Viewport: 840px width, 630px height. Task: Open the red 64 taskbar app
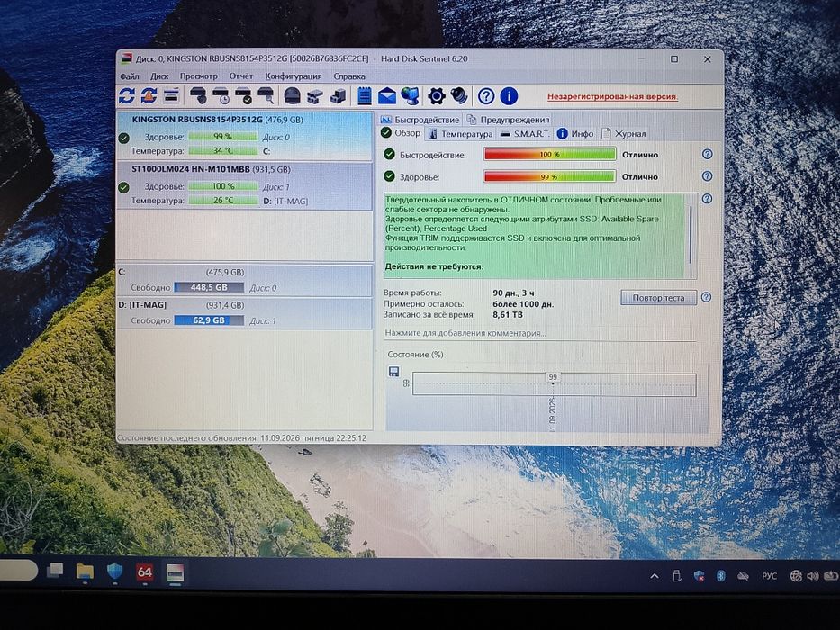point(145,572)
